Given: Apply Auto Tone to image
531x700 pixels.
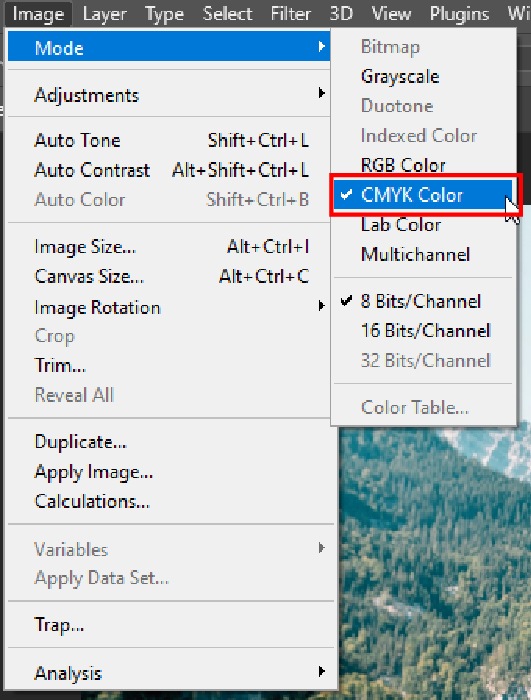Looking at the screenshot, I should click(x=169, y=140).
